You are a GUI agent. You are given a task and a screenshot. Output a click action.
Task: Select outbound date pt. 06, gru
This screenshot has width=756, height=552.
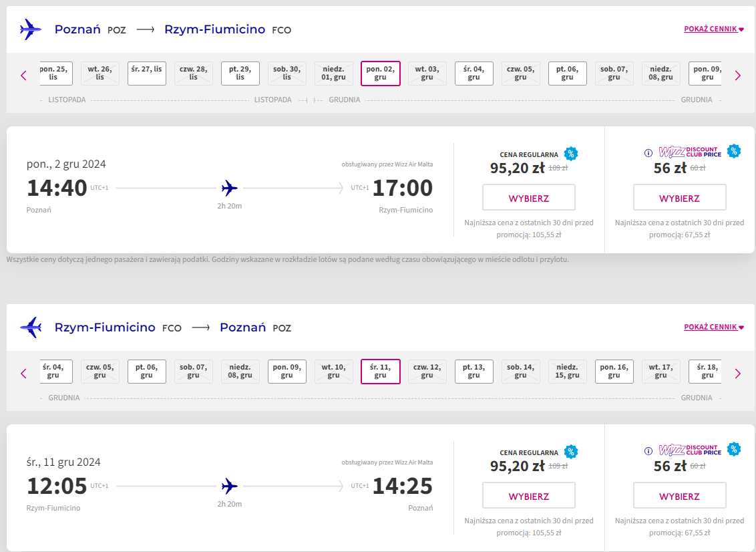tap(567, 74)
